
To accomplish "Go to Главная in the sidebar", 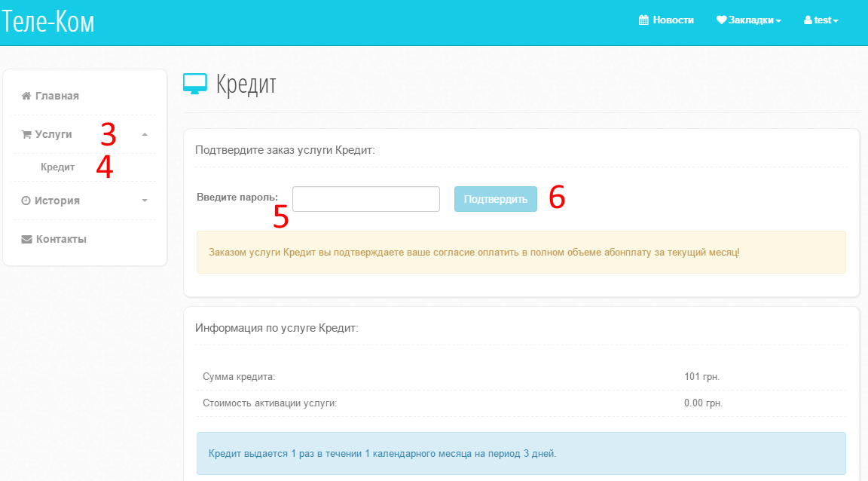I will 57,96.
